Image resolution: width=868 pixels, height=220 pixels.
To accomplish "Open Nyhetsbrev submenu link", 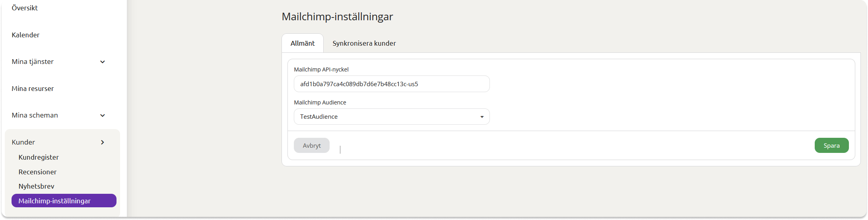I will click(x=36, y=186).
